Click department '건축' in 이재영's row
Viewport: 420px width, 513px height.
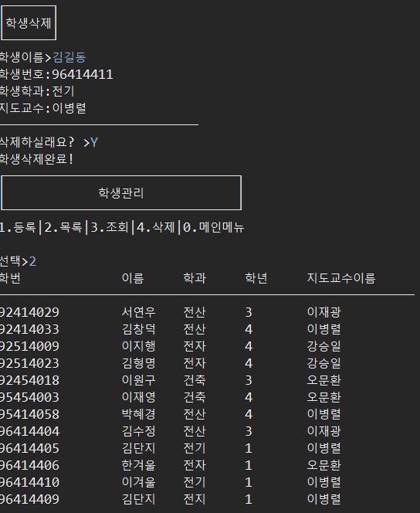(195, 397)
